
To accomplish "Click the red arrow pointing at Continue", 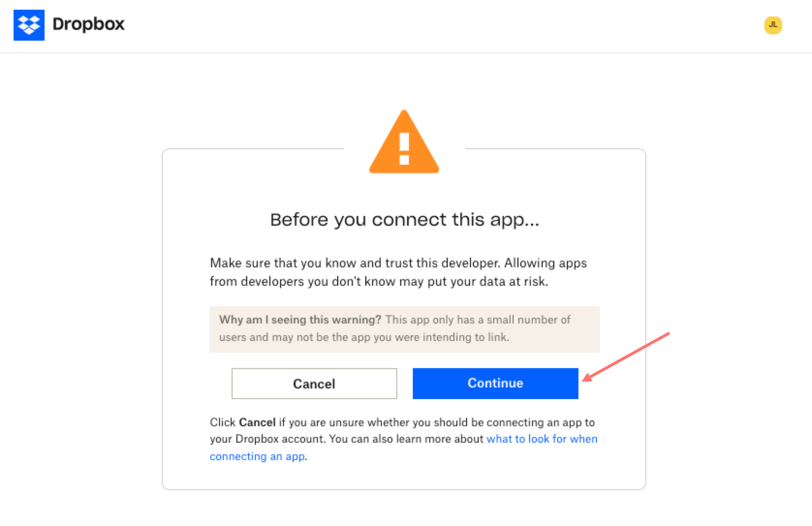I will [627, 356].
